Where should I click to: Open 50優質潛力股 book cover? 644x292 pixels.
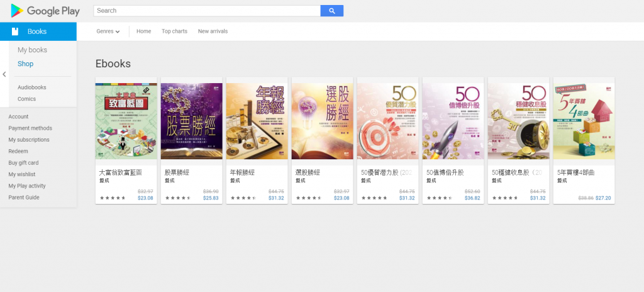click(387, 121)
